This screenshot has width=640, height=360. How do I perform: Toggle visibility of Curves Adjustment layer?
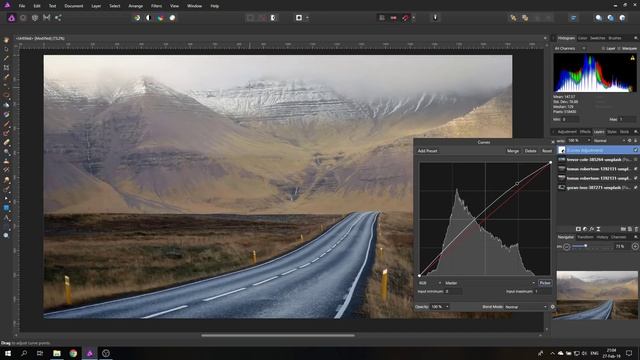pyautogui.click(x=636, y=150)
